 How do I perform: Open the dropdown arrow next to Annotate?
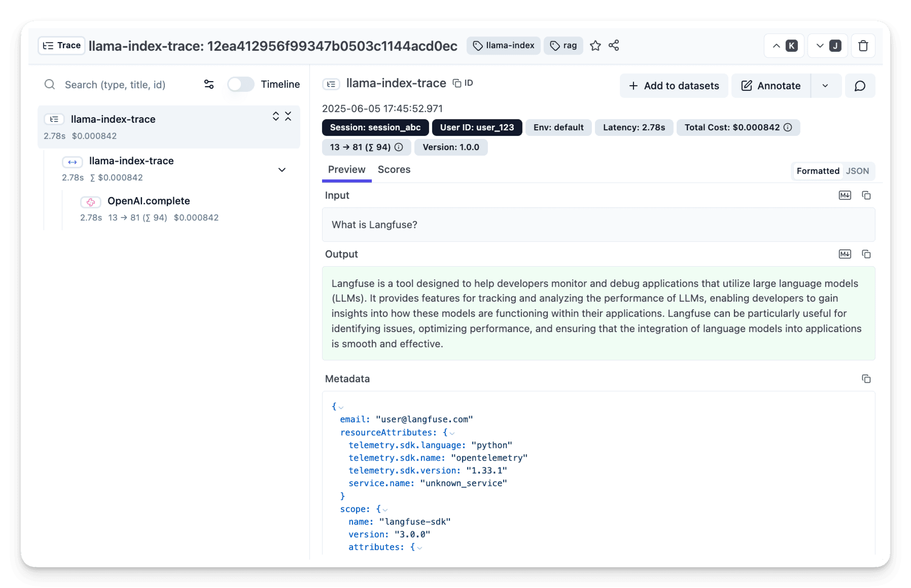click(825, 86)
